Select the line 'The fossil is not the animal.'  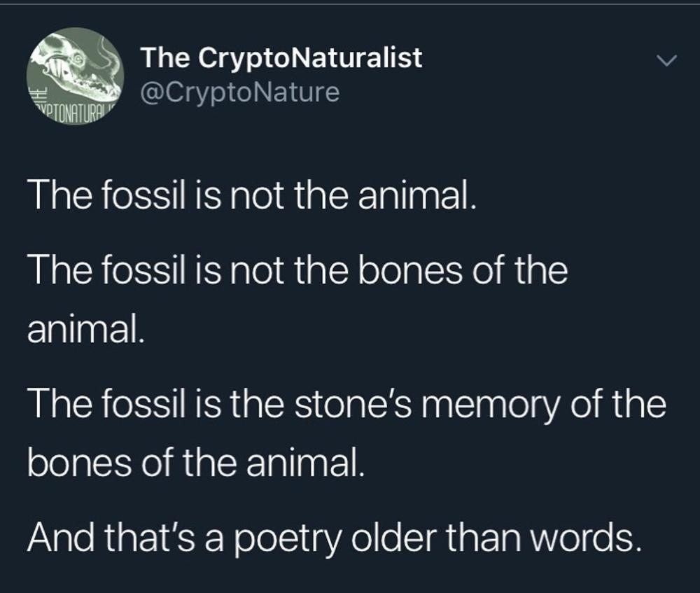click(x=252, y=196)
